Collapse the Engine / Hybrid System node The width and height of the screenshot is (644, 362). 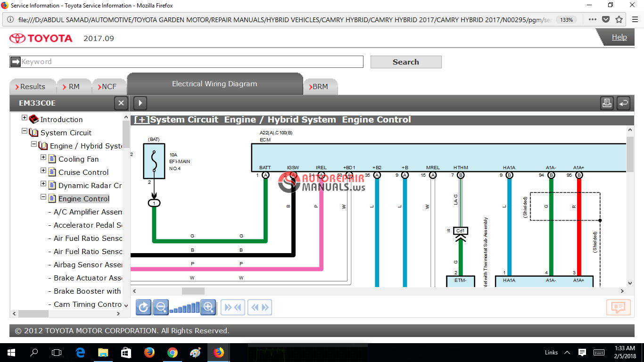[34, 144]
